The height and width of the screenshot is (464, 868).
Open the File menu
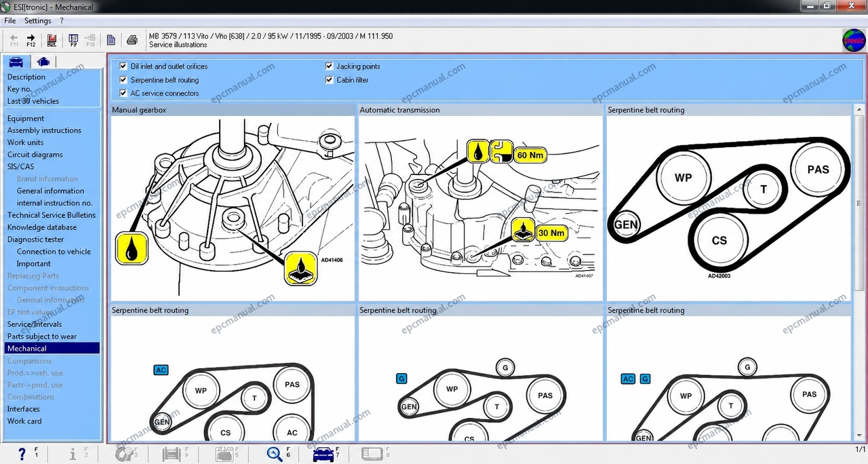[10, 21]
